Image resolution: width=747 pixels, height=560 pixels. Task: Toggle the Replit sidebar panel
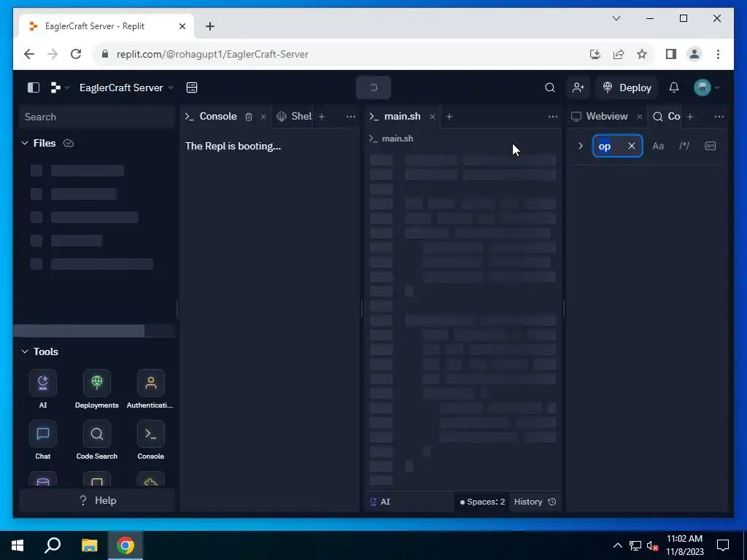pyautogui.click(x=34, y=87)
